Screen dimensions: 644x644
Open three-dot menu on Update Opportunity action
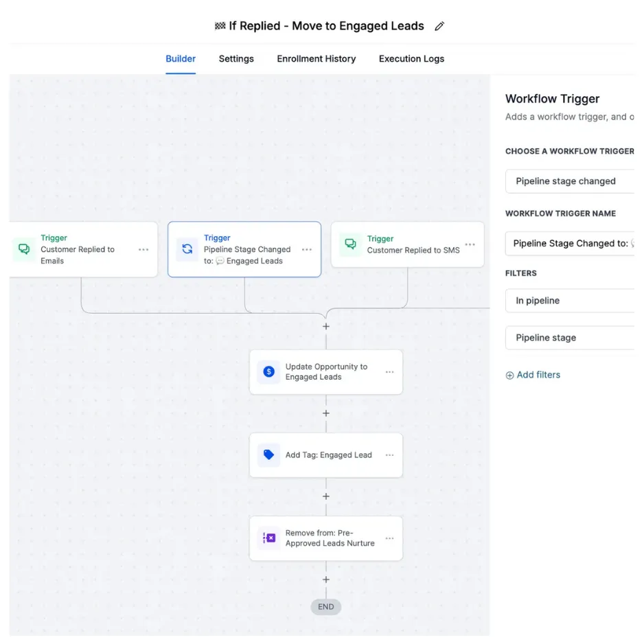coord(389,372)
